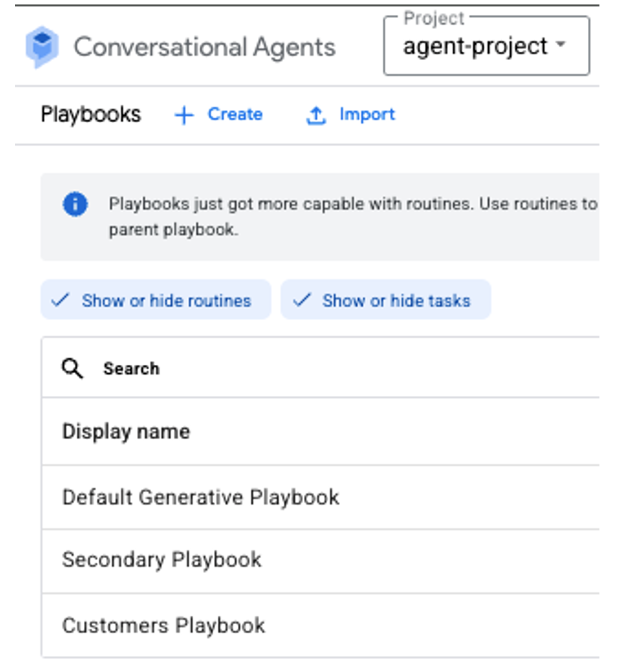Click the Conversational Agents title text

coord(205,48)
